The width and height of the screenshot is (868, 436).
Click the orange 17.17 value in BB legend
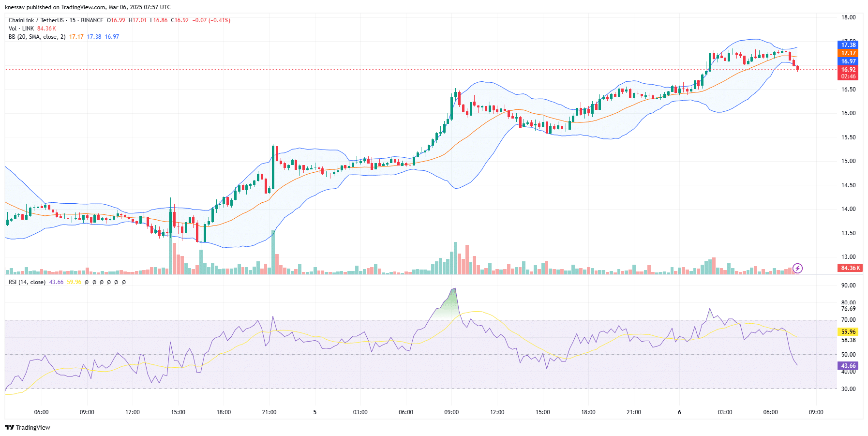coord(76,37)
